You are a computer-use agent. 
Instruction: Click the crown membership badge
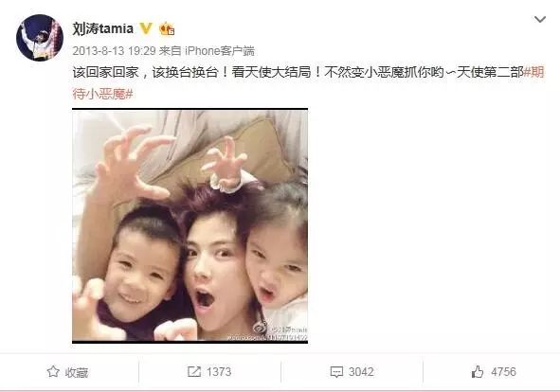tap(167, 28)
